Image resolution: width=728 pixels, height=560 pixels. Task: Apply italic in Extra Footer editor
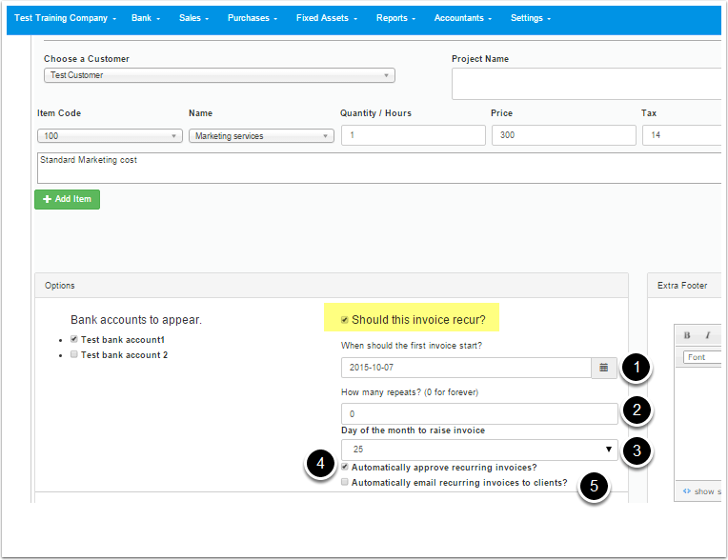[x=708, y=335]
